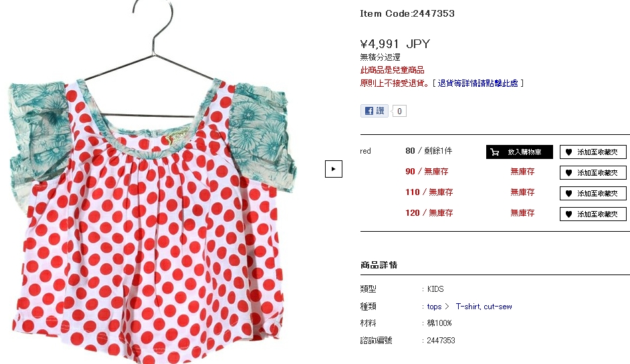Click the Facebook like count box
This screenshot has height=364, width=630.
click(x=399, y=111)
